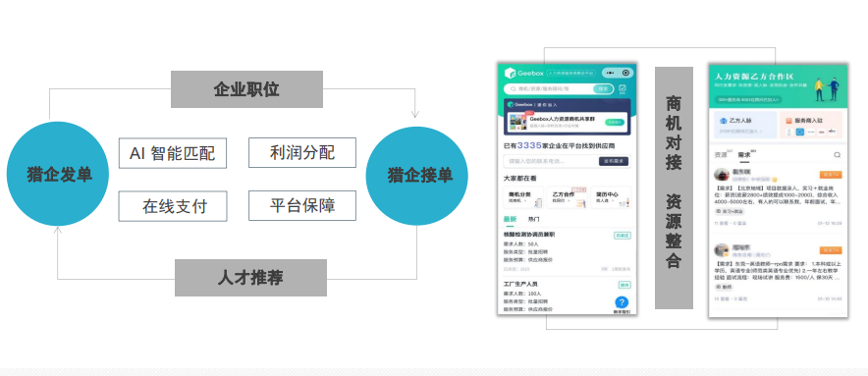The image size is (868, 376).
Task: Click the tag beside 工厂生产人员
Action: pyautogui.click(x=625, y=285)
